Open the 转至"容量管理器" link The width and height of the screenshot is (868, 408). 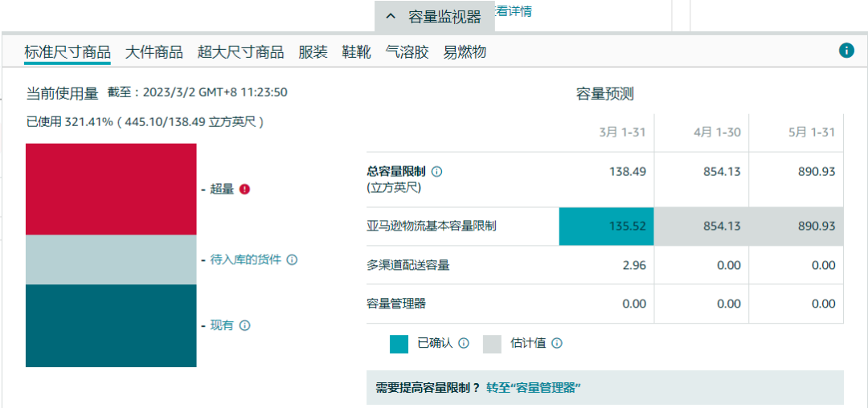[x=533, y=388]
